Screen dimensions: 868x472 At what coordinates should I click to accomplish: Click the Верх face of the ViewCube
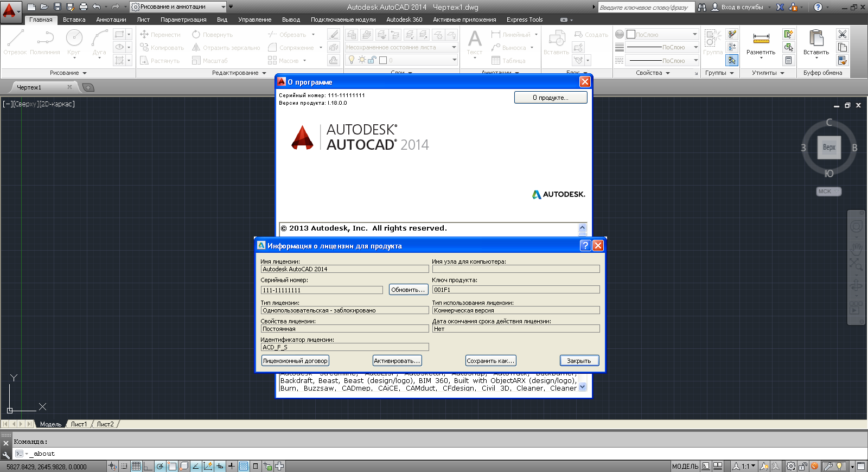tap(829, 147)
